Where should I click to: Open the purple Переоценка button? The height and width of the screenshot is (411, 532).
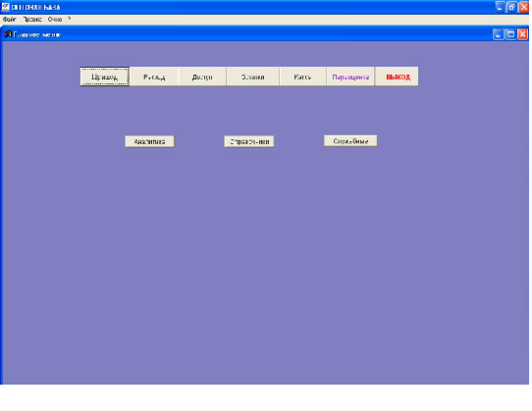coord(350,77)
